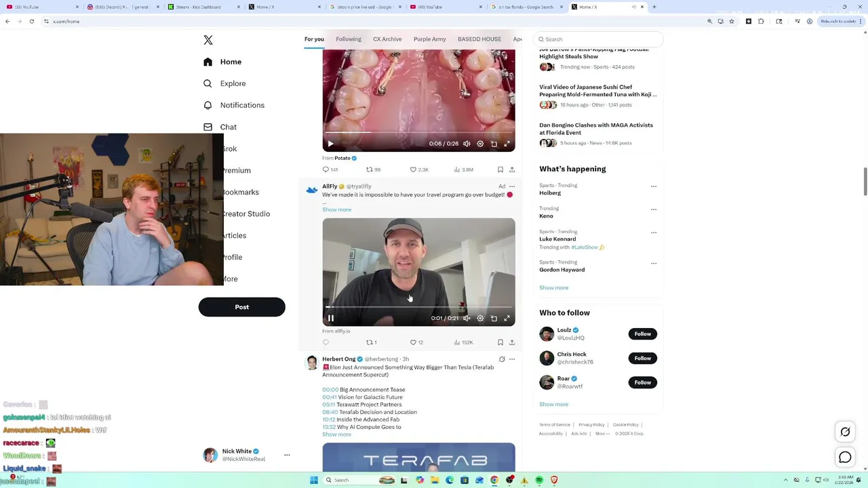Play the Potato video
The height and width of the screenshot is (488, 868).
pos(330,144)
